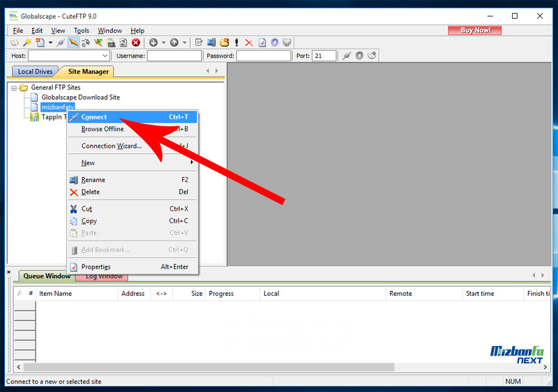The image size is (558, 392).
Task: Click the Username input field
Action: [x=174, y=56]
